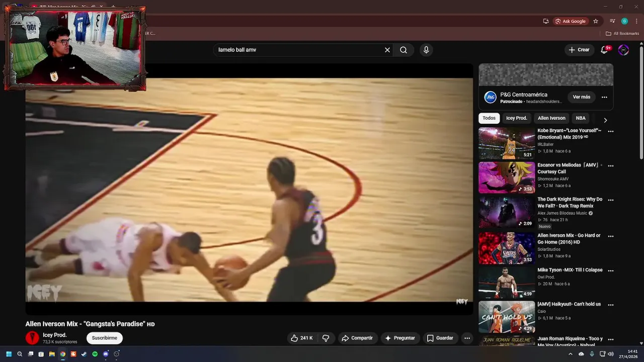Open Haikyuu Can't hold us thumbnail
The height and width of the screenshot is (362, 644).
tap(507, 317)
